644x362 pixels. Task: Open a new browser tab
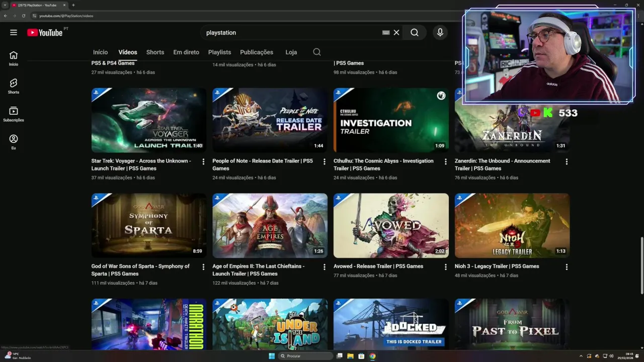pyautogui.click(x=73, y=5)
